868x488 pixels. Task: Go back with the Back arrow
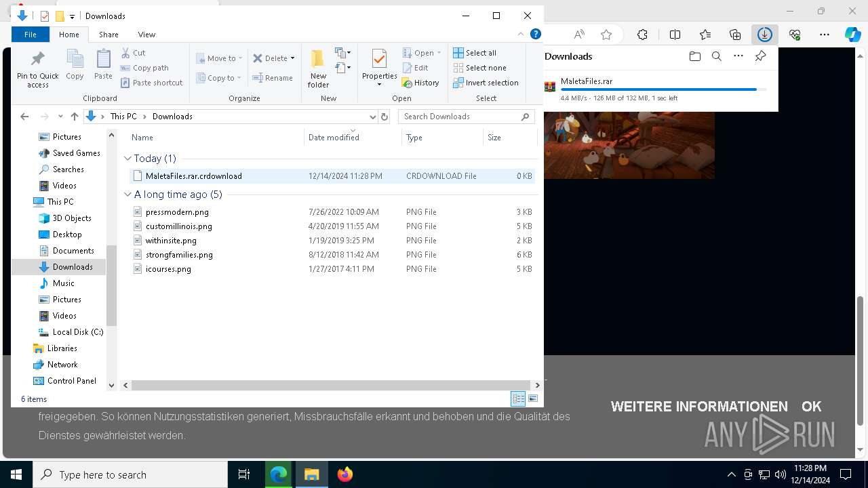[24, 117]
